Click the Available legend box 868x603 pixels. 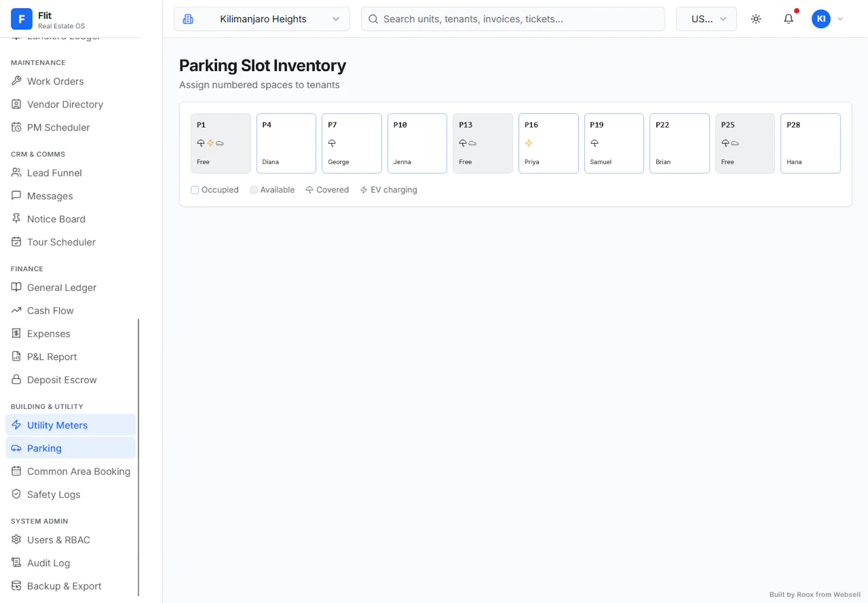(x=253, y=190)
